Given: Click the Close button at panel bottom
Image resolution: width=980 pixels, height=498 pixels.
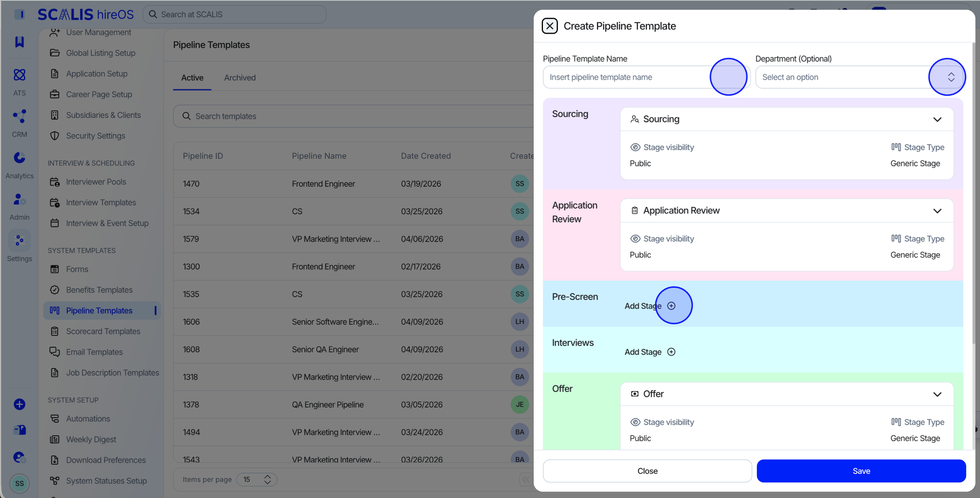Looking at the screenshot, I should pos(647,471).
